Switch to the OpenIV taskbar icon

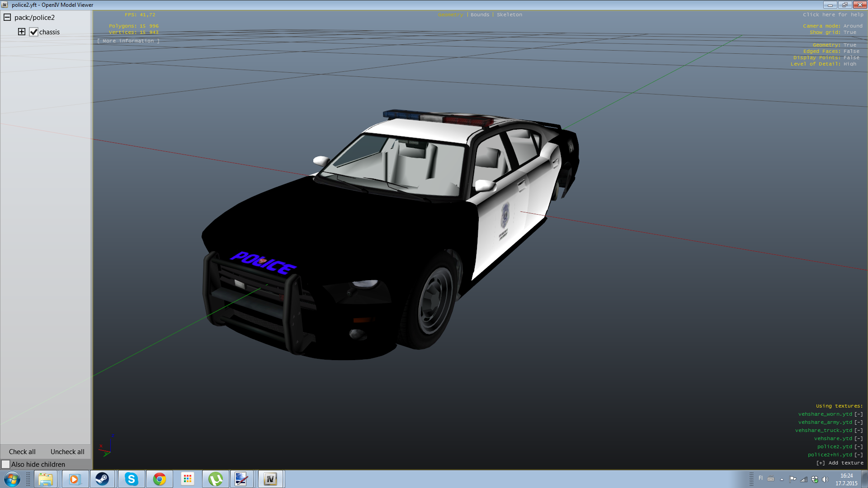(x=270, y=479)
